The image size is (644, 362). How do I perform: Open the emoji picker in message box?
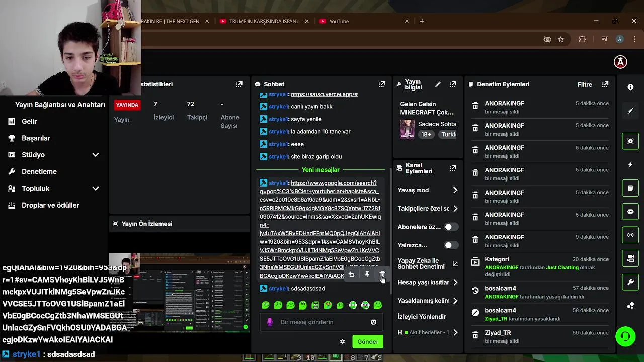click(373, 322)
